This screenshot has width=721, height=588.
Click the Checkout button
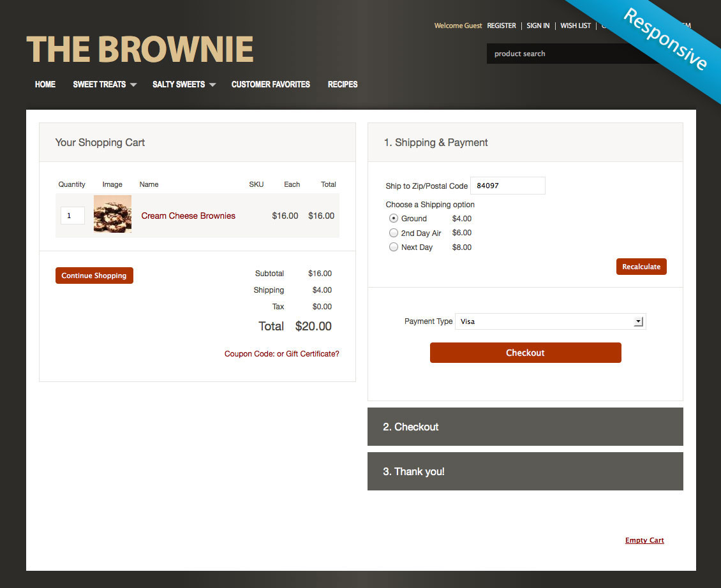click(525, 352)
